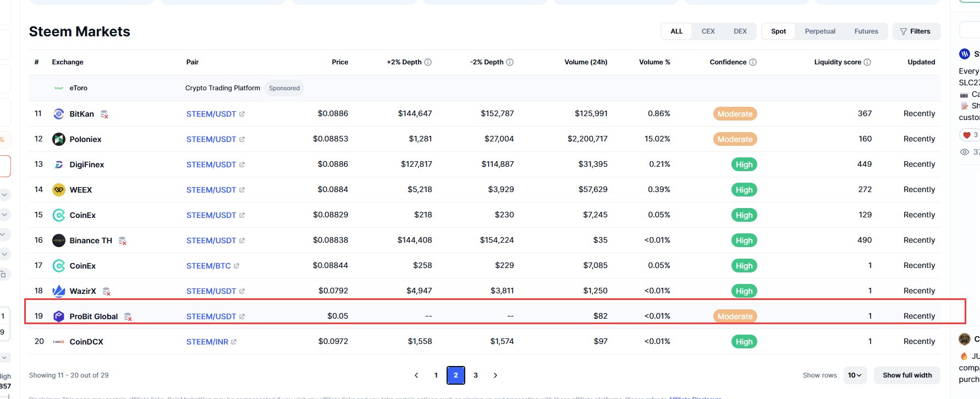
Task: Click "Showing 11 - 20 out of 29" text
Action: (69, 375)
